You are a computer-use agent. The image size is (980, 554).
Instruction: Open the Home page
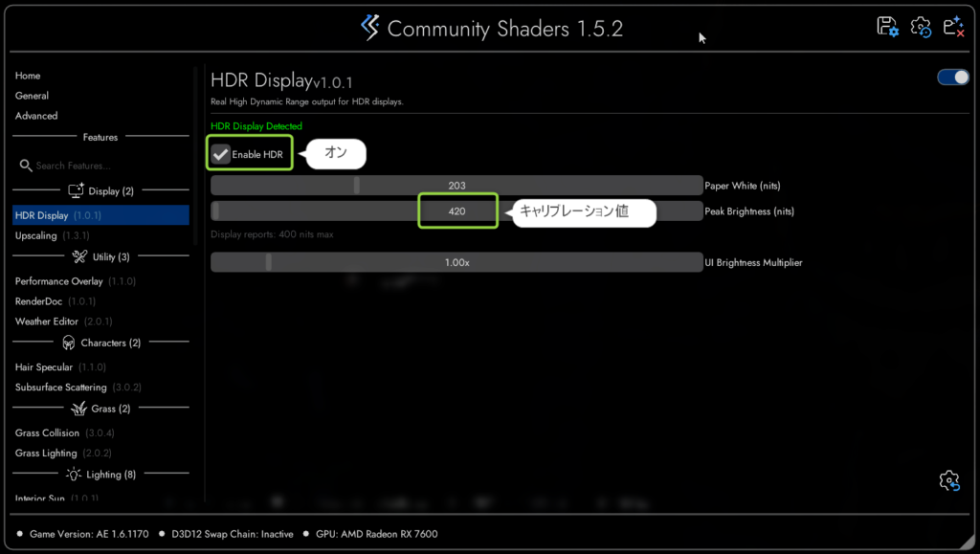[x=28, y=76]
